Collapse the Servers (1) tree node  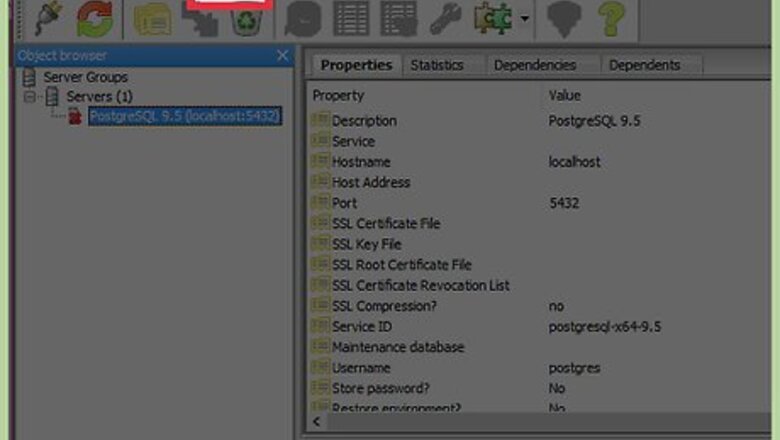pyautogui.click(x=31, y=97)
